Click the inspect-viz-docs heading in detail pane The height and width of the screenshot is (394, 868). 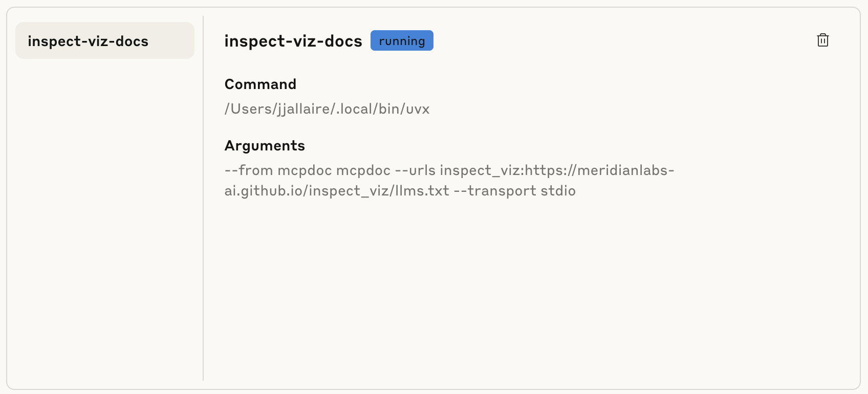pos(293,41)
